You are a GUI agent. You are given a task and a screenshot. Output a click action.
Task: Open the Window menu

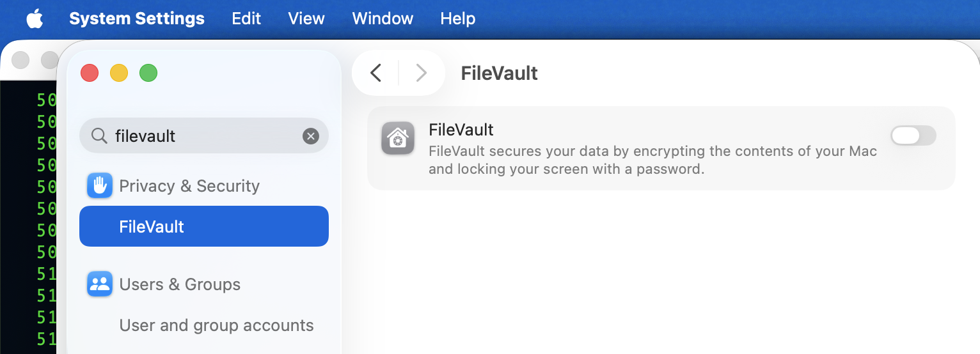383,19
